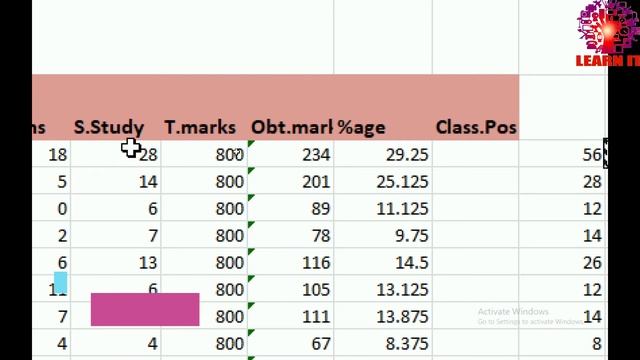Select the Obt.marks cell with 89

pyautogui.click(x=291, y=208)
